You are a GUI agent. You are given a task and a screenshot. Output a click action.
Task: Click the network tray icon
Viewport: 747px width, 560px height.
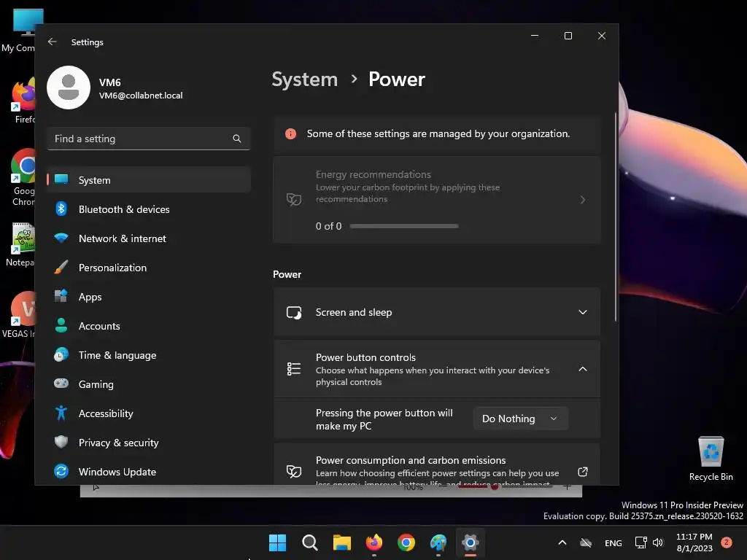coord(640,542)
